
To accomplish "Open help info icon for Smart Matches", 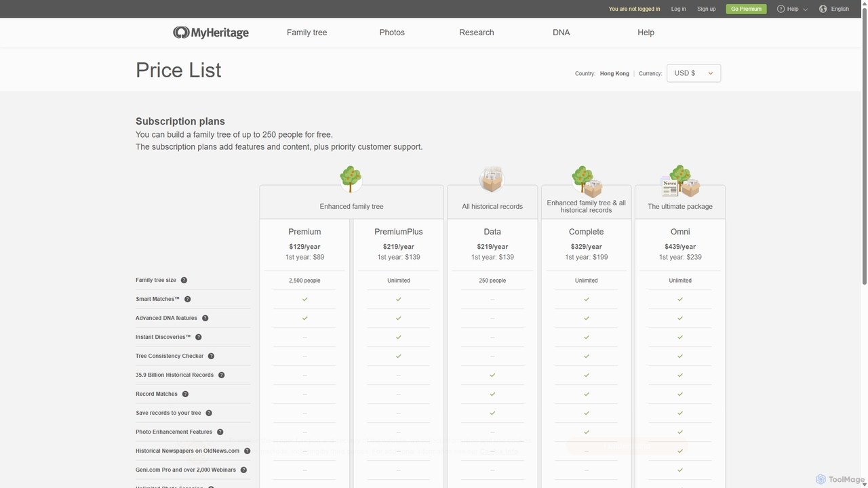I will [188, 299].
